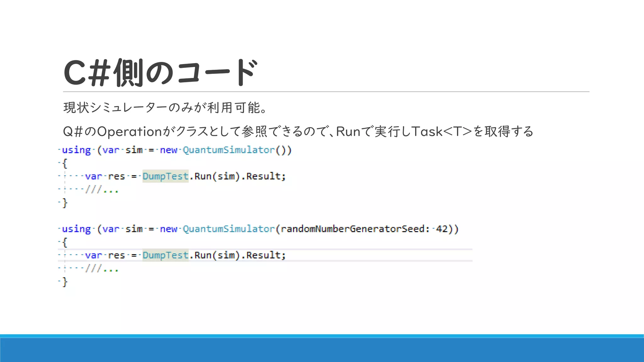Click the slide title 'C#側のコード'
The height and width of the screenshot is (362, 644).
[x=160, y=73]
